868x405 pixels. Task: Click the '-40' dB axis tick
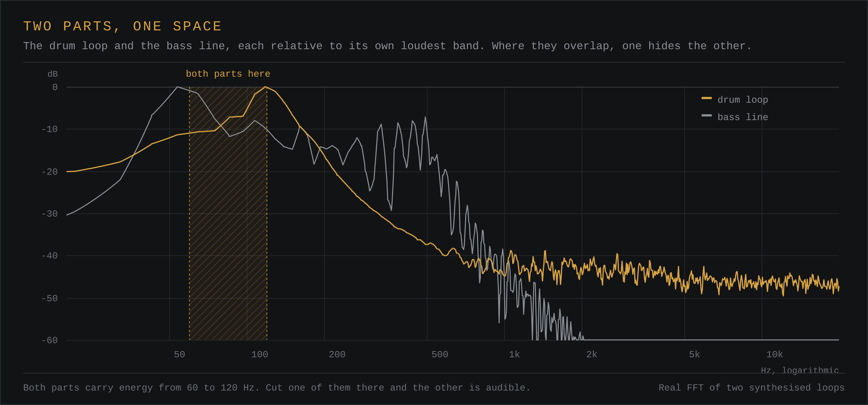pyautogui.click(x=50, y=256)
